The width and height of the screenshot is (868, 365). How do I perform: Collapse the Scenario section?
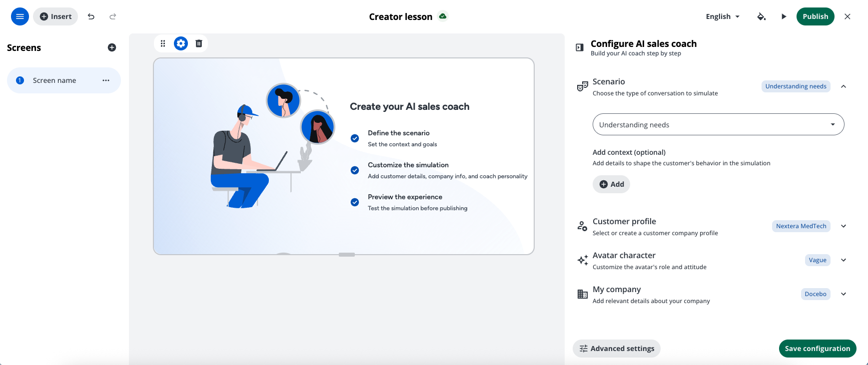[x=844, y=86]
